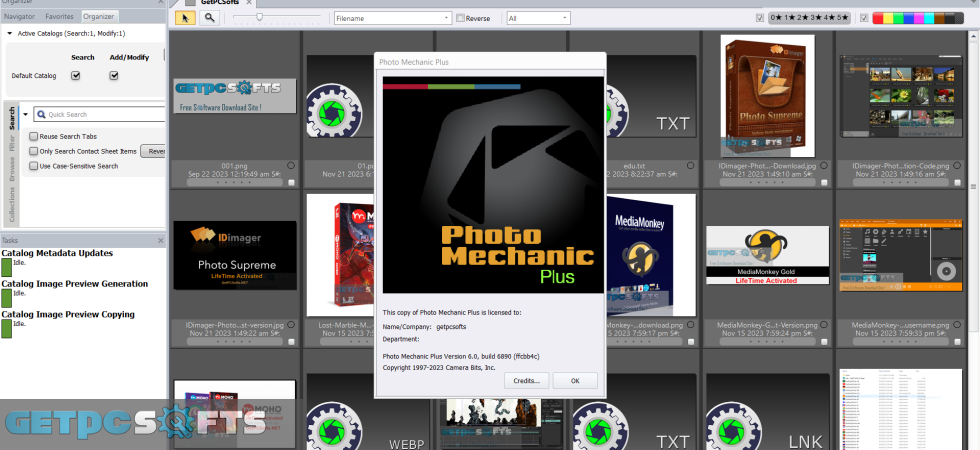980x450 pixels.
Task: Click the LNK file type icon thumbnail
Action: coord(769,411)
